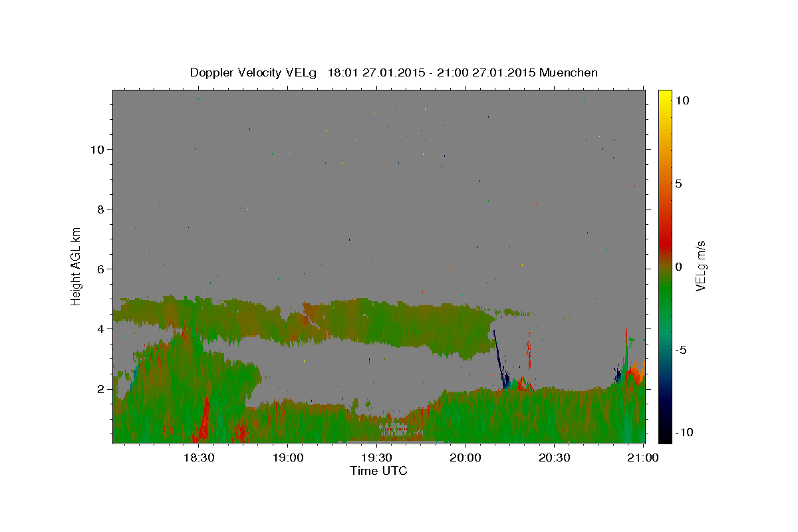Image resolution: width=798 pixels, height=532 pixels.
Task: Click the height axis value 4
Action: (x=101, y=329)
